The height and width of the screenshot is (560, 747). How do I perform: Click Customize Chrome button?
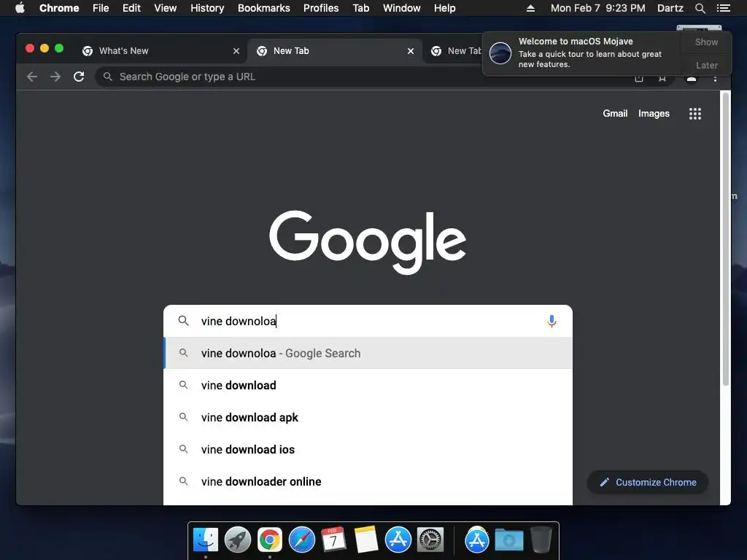click(648, 483)
